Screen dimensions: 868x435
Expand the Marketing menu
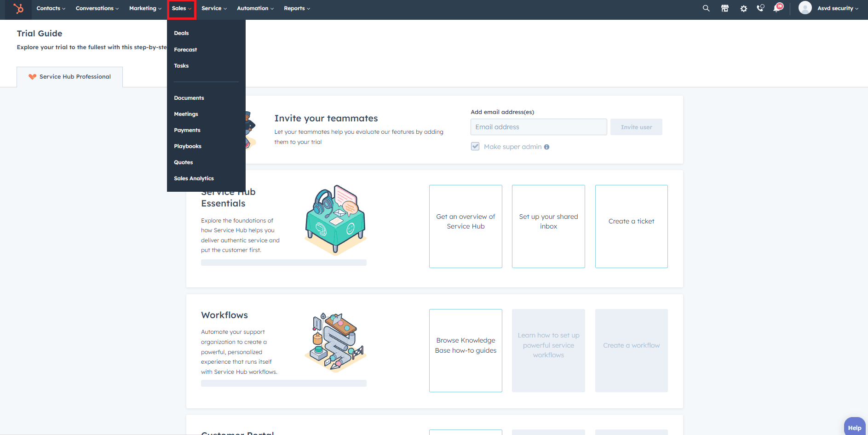click(x=145, y=8)
